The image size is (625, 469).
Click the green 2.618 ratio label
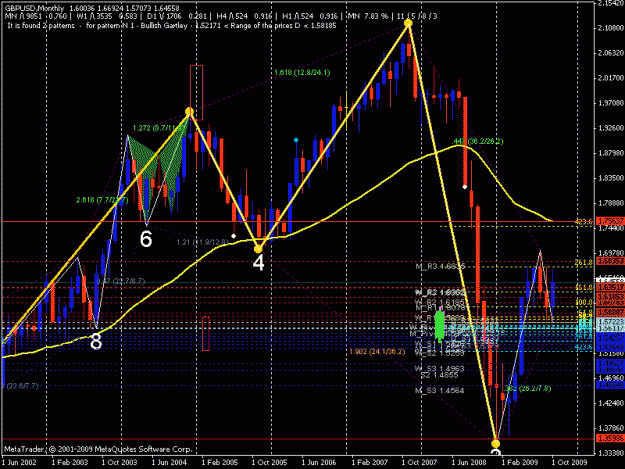tap(102, 200)
